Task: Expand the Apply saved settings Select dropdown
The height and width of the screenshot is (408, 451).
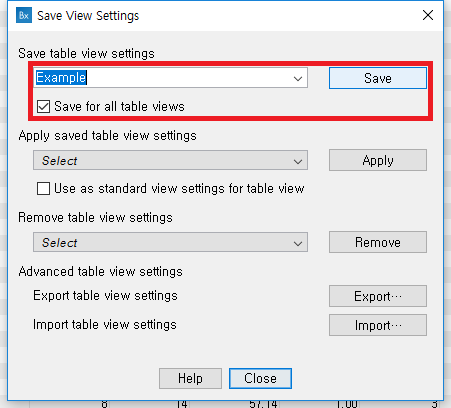Action: [170, 160]
